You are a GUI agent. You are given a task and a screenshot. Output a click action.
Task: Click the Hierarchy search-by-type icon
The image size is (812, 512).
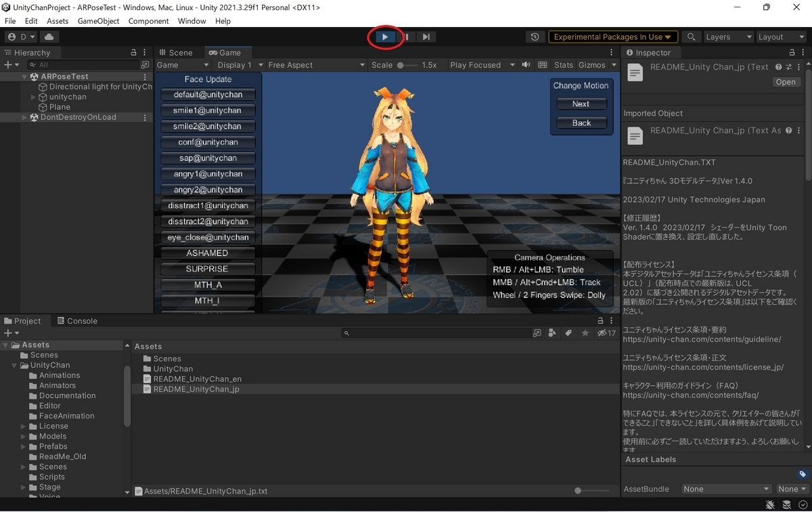click(x=145, y=65)
